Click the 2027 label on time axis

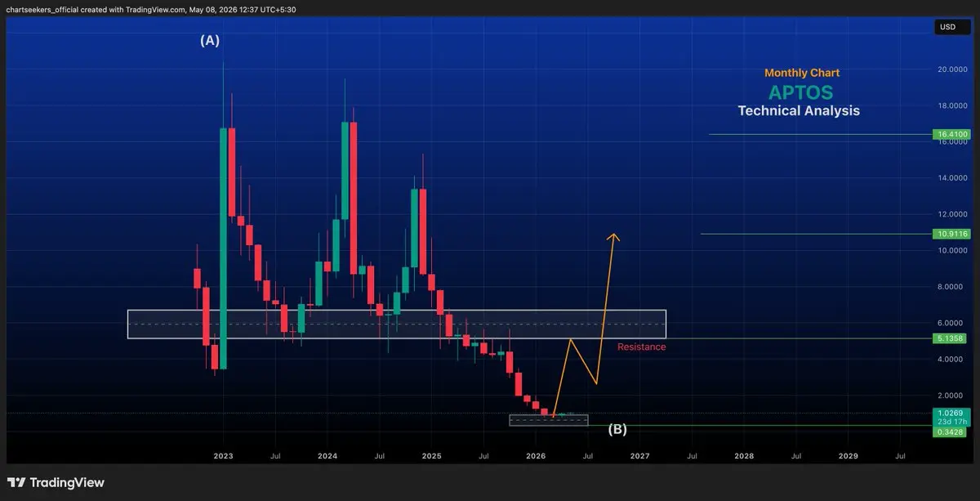click(x=640, y=455)
